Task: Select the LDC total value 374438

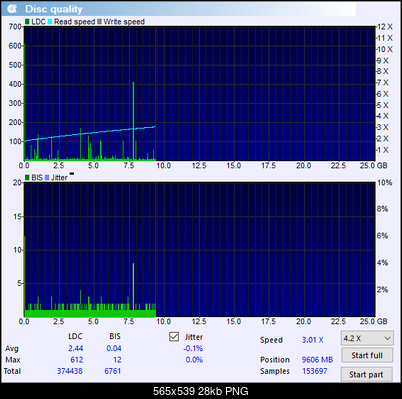Action: pos(70,371)
